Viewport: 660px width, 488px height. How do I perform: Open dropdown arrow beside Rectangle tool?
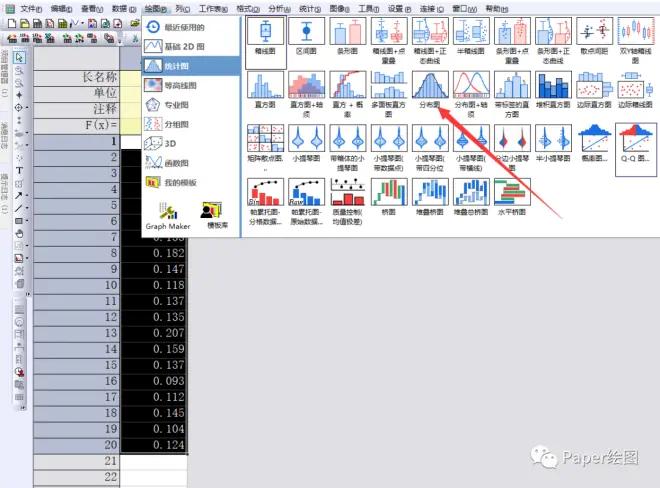coord(27,221)
